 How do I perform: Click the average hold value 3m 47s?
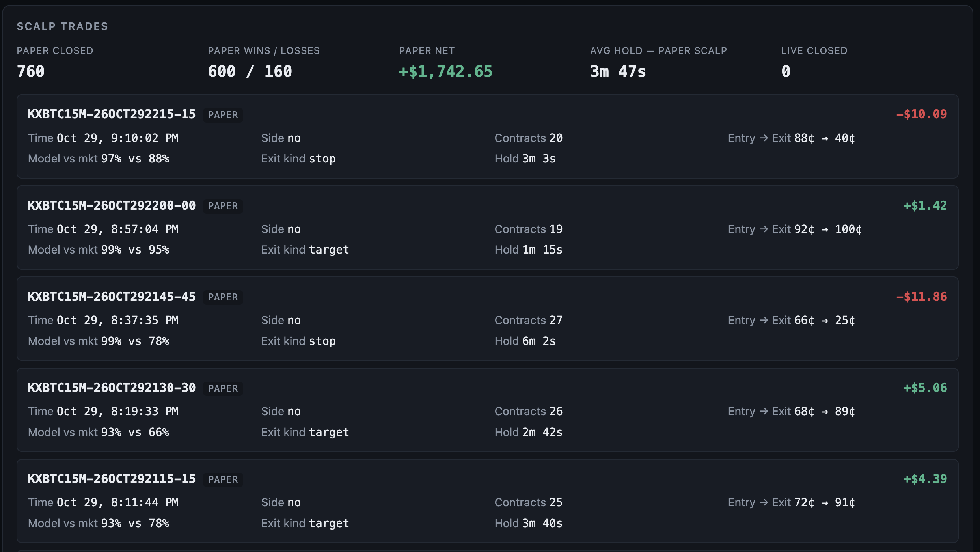[618, 72]
